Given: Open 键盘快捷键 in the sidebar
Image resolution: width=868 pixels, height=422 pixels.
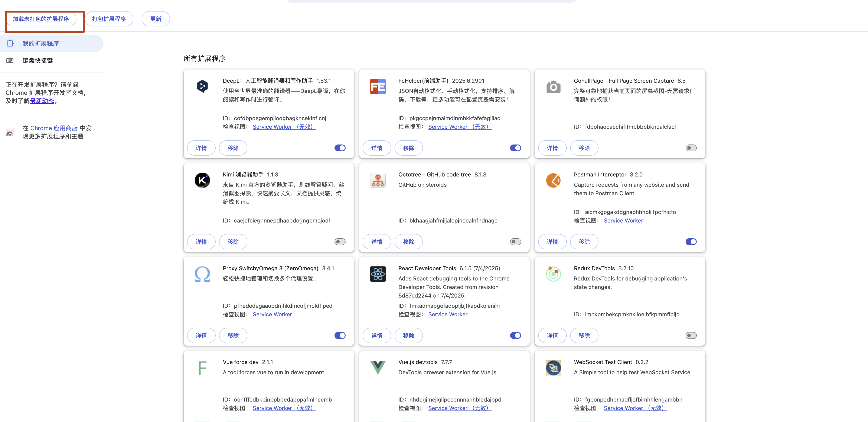Looking at the screenshot, I should coord(37,61).
